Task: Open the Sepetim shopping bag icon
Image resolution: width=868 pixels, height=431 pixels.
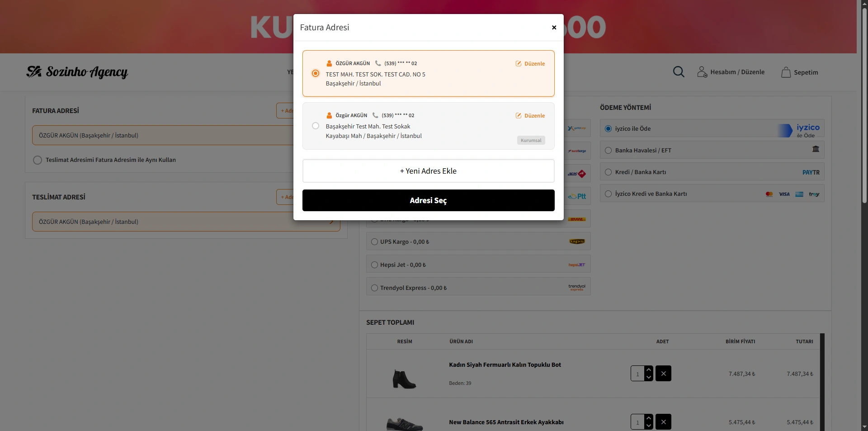Action: 786,72
